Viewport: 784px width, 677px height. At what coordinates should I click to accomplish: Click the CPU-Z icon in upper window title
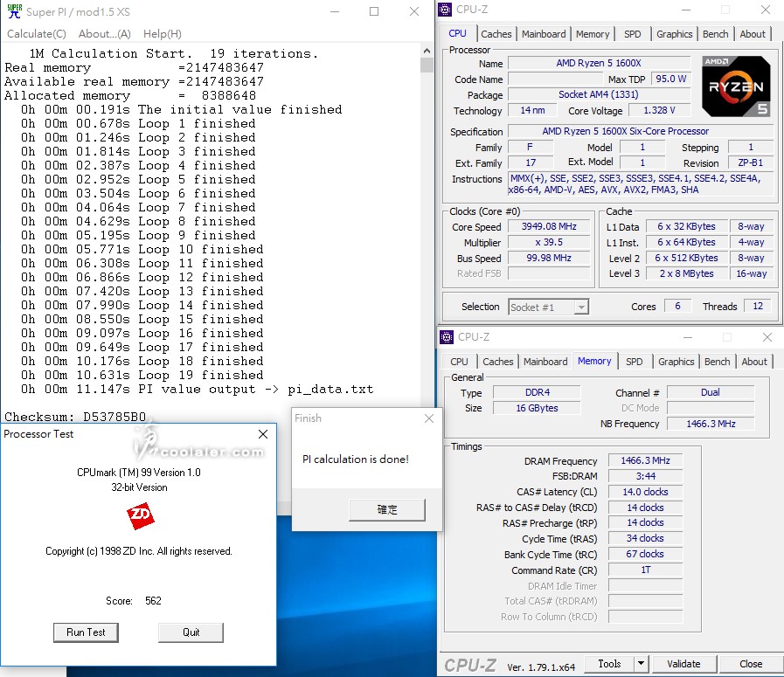[445, 10]
